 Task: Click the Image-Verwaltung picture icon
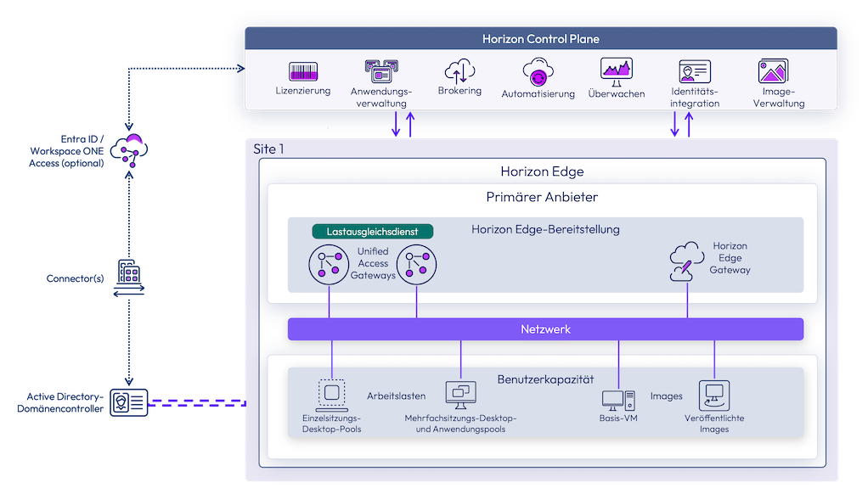tap(774, 70)
